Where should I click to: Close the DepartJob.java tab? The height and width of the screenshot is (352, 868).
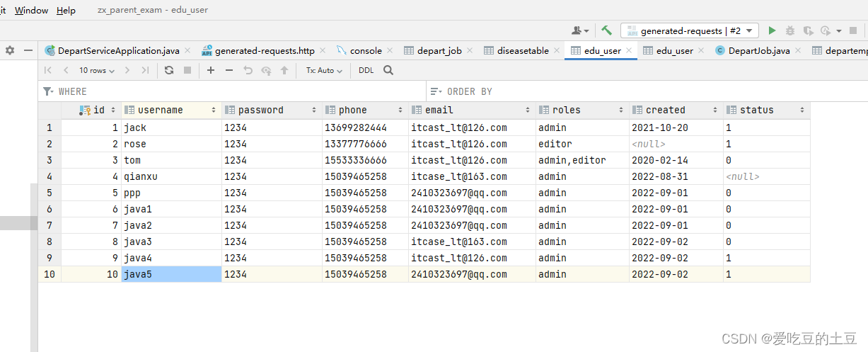(x=797, y=51)
